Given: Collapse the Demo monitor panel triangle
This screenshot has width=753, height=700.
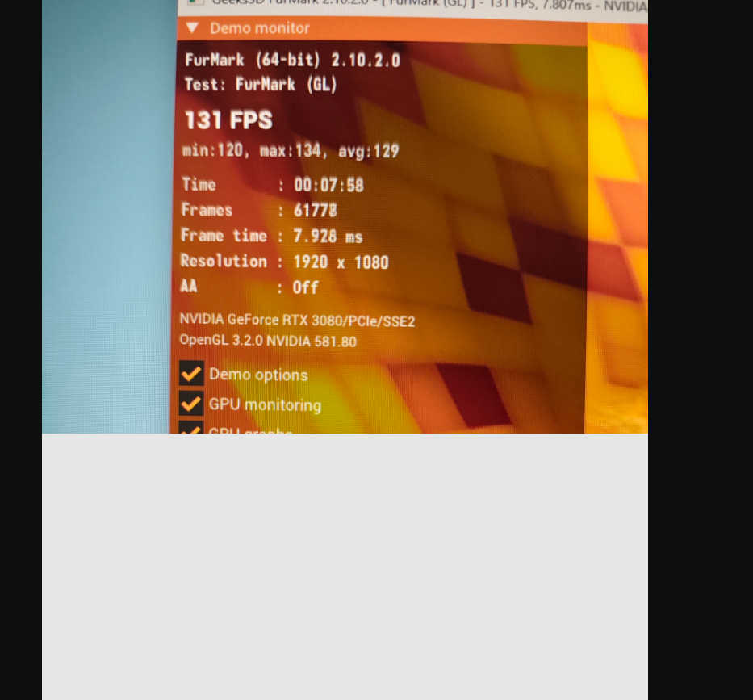Looking at the screenshot, I should tap(193, 28).
